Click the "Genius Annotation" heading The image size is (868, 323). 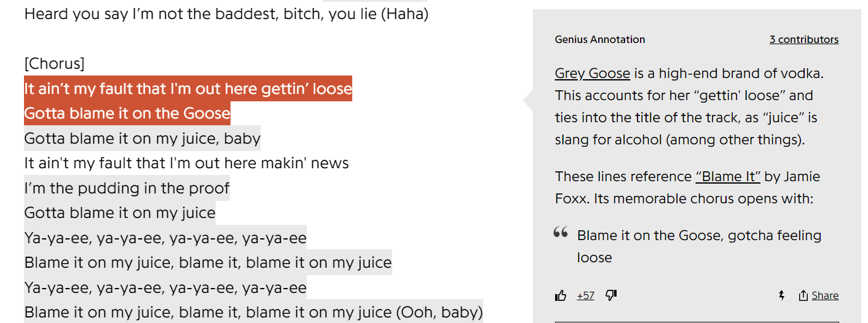pyautogui.click(x=600, y=39)
